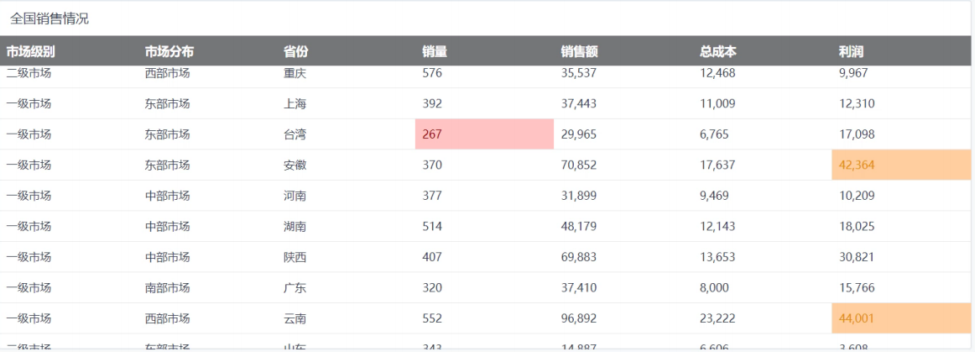Image resolution: width=980 pixels, height=357 pixels.
Task: Select the 96,892 sales amount cell
Action: tap(579, 318)
